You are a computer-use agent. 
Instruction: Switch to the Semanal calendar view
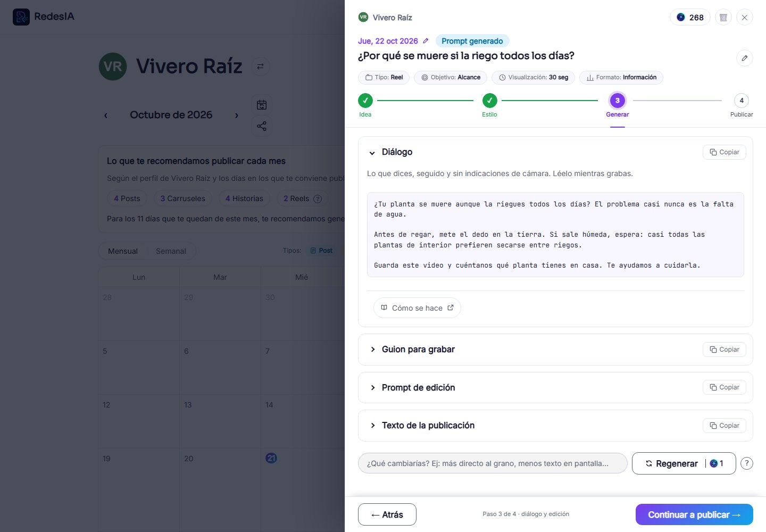pyautogui.click(x=171, y=251)
